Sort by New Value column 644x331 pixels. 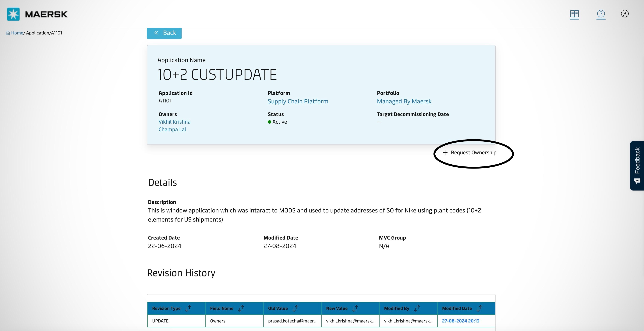click(355, 308)
